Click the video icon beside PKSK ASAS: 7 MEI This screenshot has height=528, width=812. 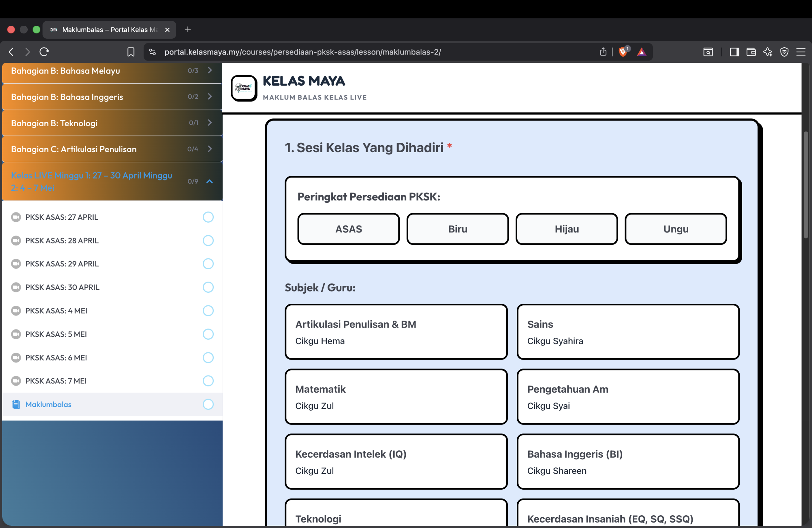(x=16, y=381)
